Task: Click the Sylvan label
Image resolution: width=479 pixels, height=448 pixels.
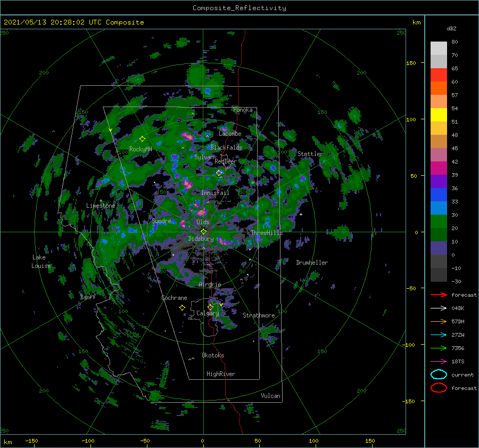Action: (x=204, y=158)
